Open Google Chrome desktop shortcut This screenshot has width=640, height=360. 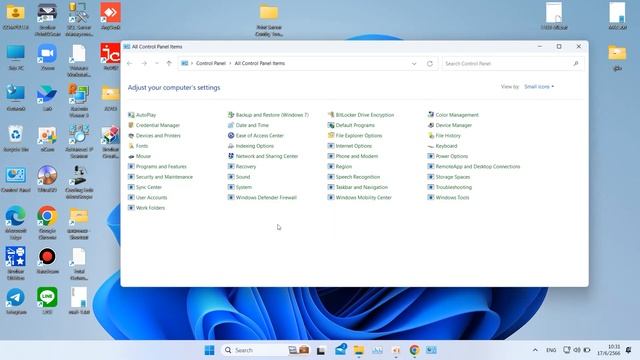47,222
